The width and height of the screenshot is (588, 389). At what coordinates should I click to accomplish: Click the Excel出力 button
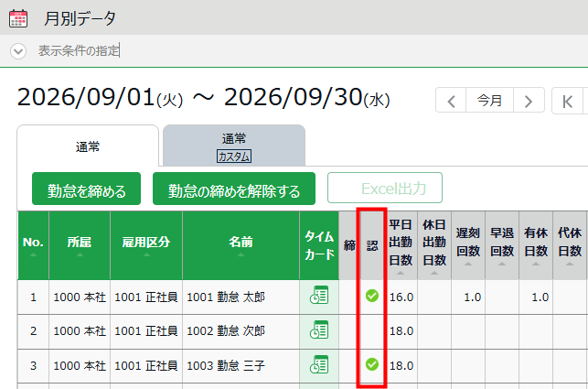pos(385,188)
